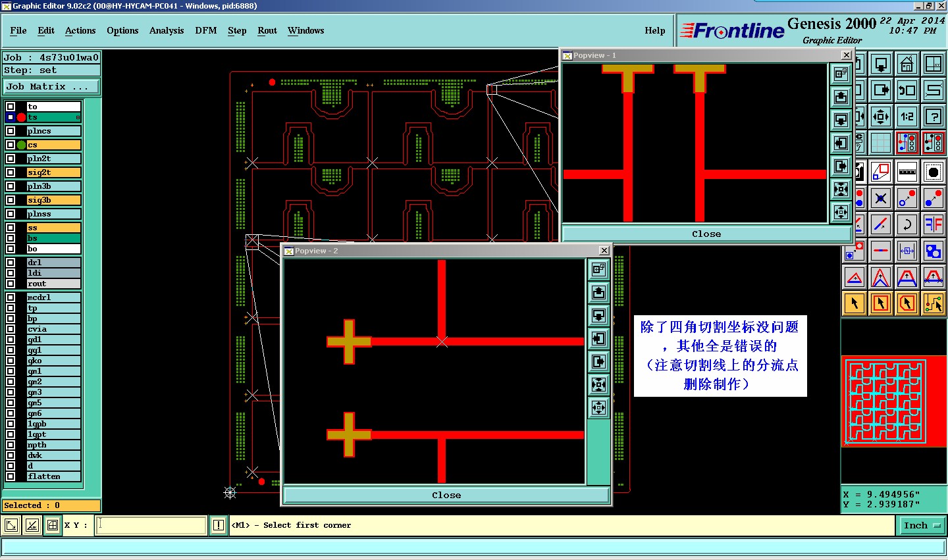Click the red mirror F icon
The height and width of the screenshot is (560, 948).
(x=934, y=224)
